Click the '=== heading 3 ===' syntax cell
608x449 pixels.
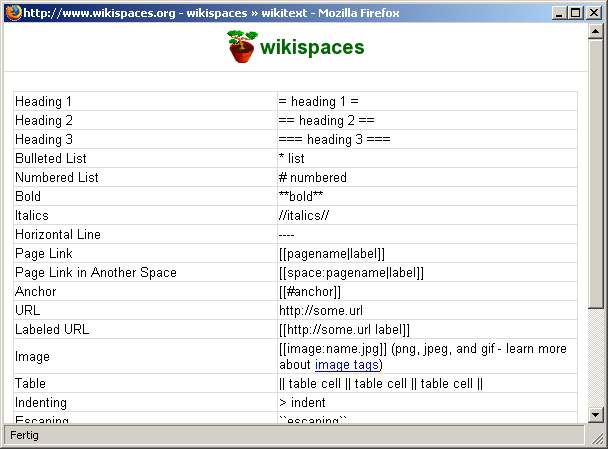(x=427, y=140)
